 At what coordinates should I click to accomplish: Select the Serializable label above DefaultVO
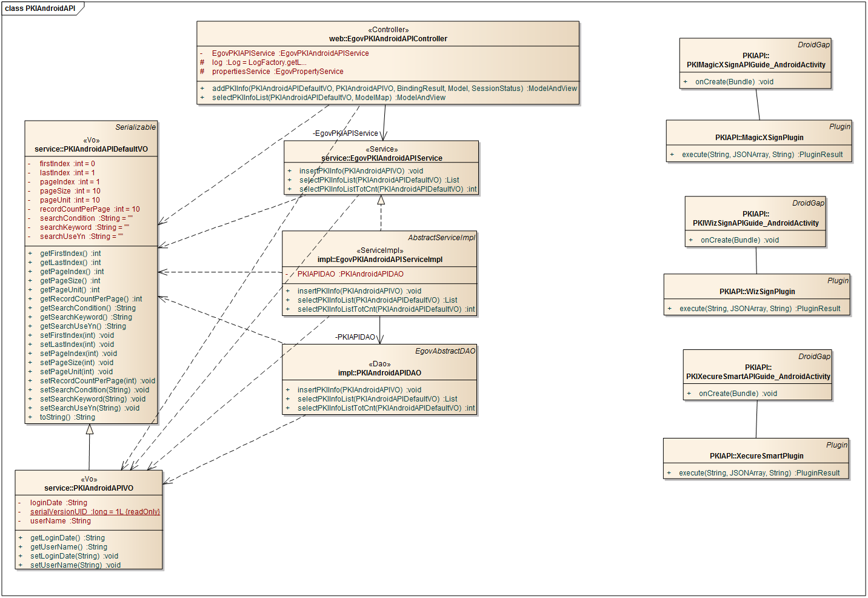tap(135, 127)
